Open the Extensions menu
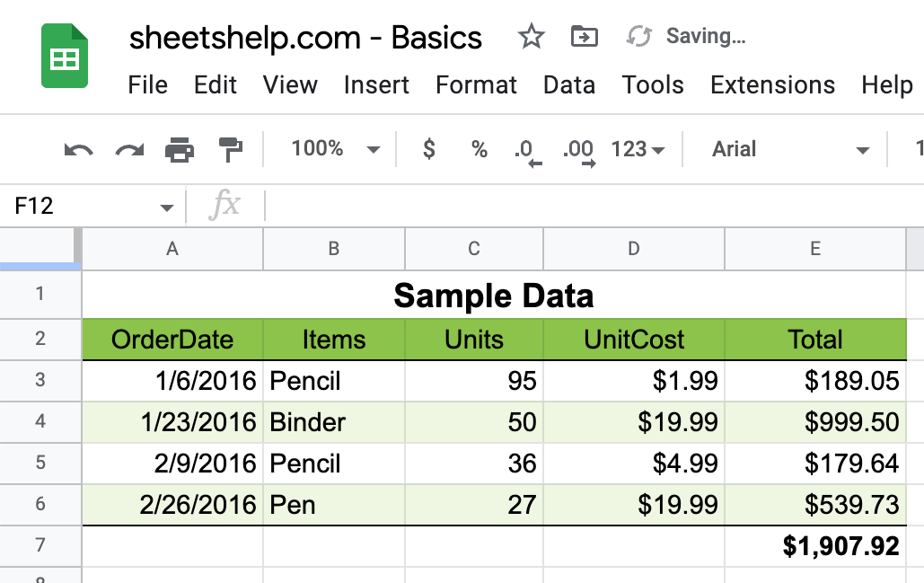 [772, 85]
